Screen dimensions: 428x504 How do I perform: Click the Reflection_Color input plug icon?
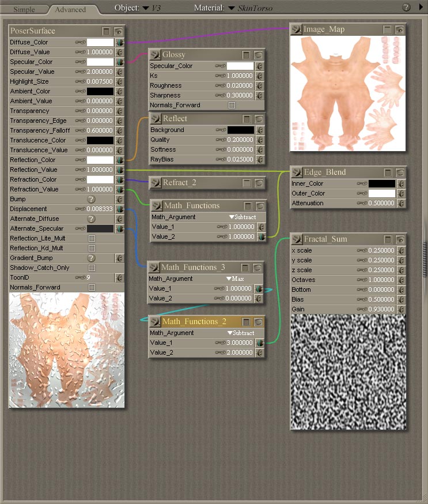coord(120,160)
